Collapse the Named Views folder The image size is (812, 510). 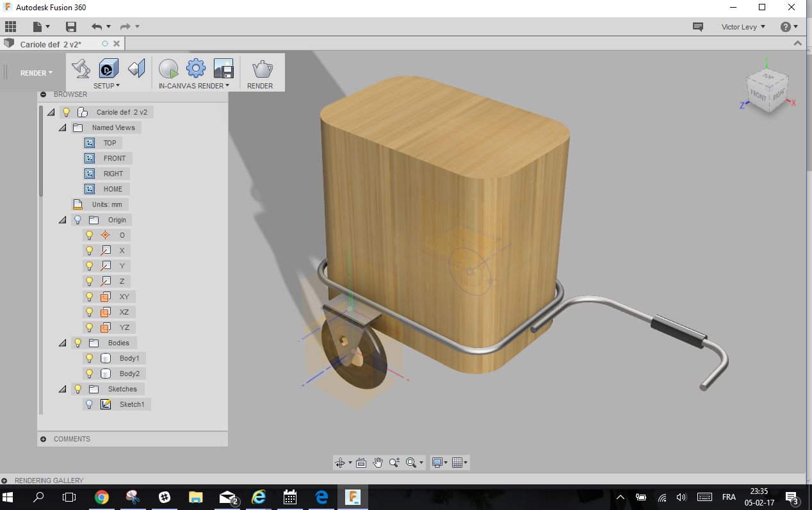pyautogui.click(x=63, y=128)
